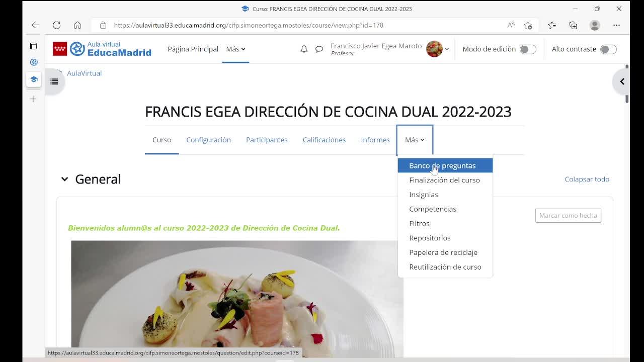Open the course index drawer
This screenshot has width=644, height=362.
pos(54,81)
